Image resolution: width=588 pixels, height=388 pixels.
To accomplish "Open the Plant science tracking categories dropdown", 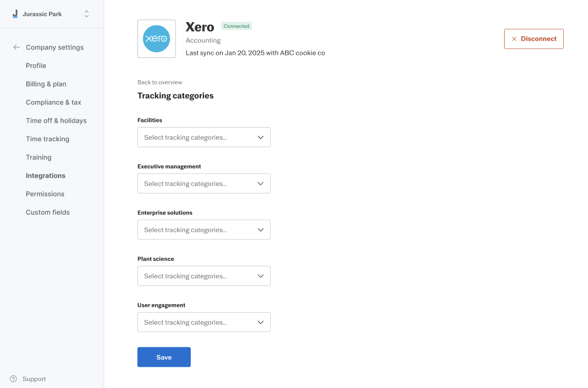I will pyautogui.click(x=204, y=276).
